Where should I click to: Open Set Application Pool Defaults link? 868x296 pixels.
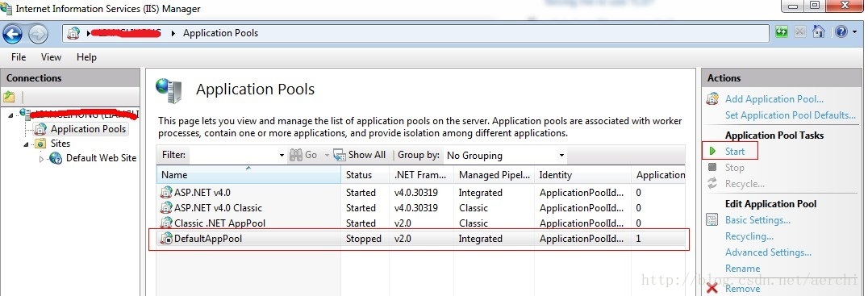[791, 115]
